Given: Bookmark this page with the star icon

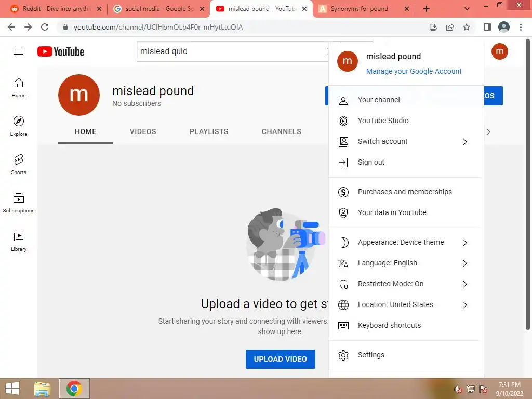Looking at the screenshot, I should click(x=467, y=27).
